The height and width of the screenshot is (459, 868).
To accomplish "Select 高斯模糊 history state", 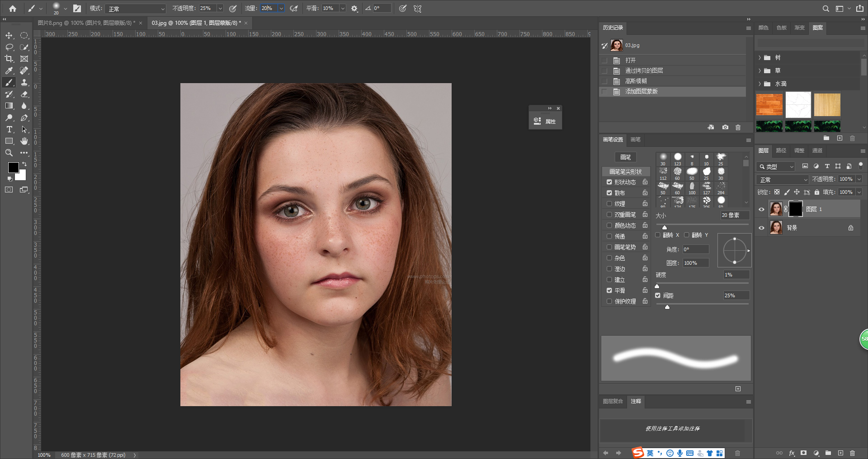I will [636, 81].
